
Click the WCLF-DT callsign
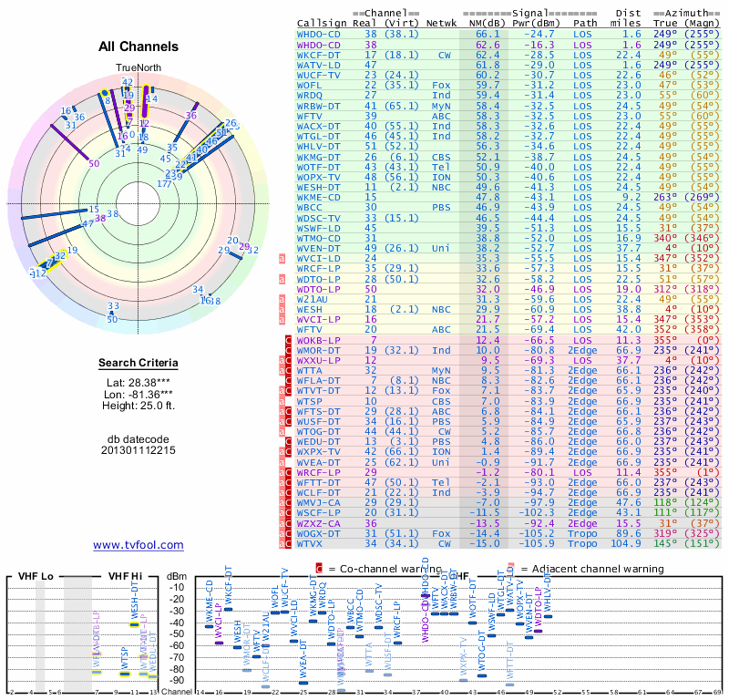click(318, 492)
